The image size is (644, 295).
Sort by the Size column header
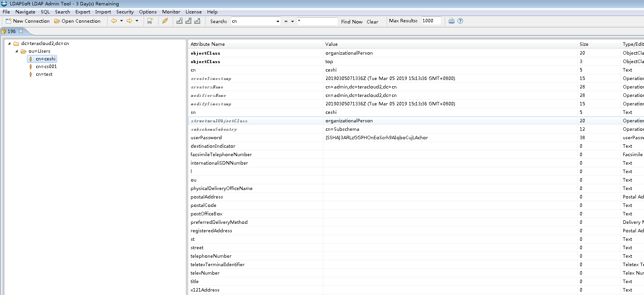pos(599,44)
